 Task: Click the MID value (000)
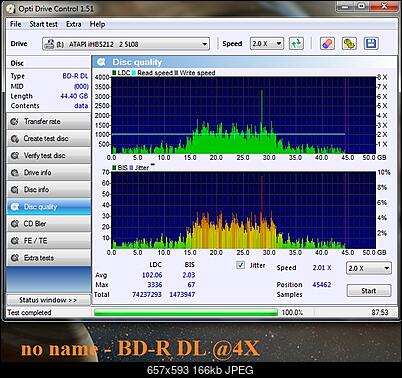click(81, 86)
